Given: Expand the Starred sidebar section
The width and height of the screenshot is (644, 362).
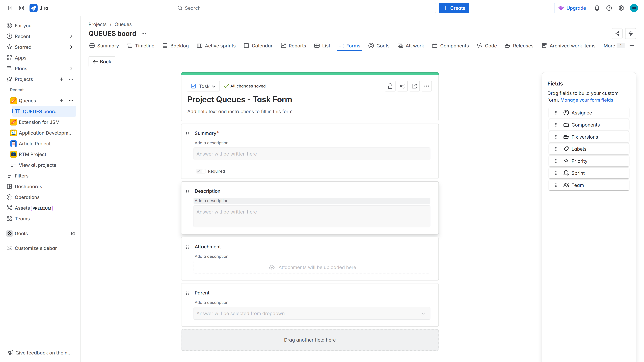Looking at the screenshot, I should tap(71, 47).
